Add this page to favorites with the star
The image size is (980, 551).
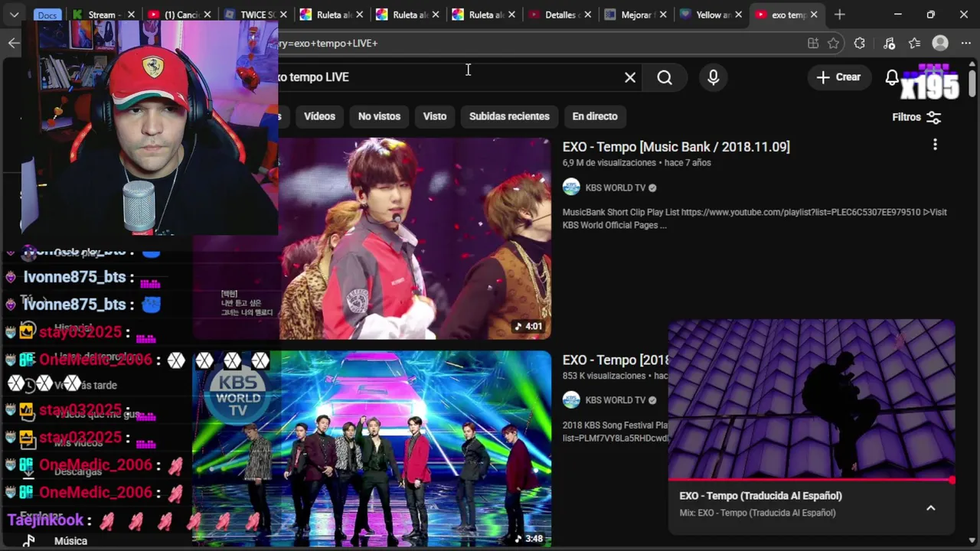click(x=834, y=44)
